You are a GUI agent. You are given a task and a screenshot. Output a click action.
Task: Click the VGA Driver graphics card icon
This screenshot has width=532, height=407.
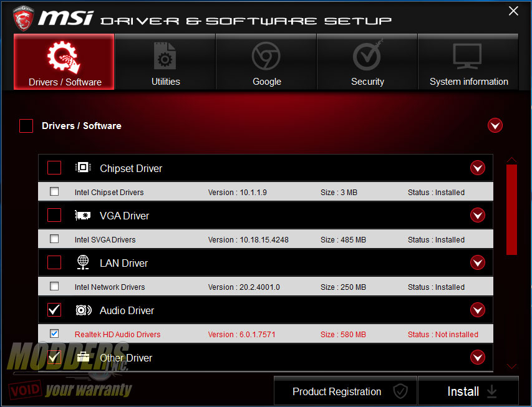point(83,215)
